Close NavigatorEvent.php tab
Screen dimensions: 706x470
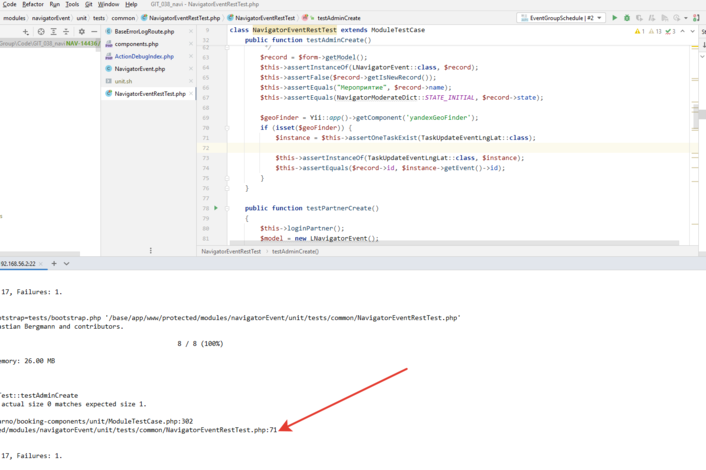point(190,68)
